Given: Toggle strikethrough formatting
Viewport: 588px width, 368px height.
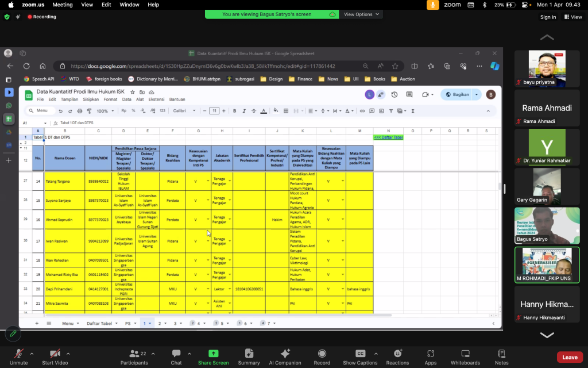Looking at the screenshot, I should coord(253,111).
